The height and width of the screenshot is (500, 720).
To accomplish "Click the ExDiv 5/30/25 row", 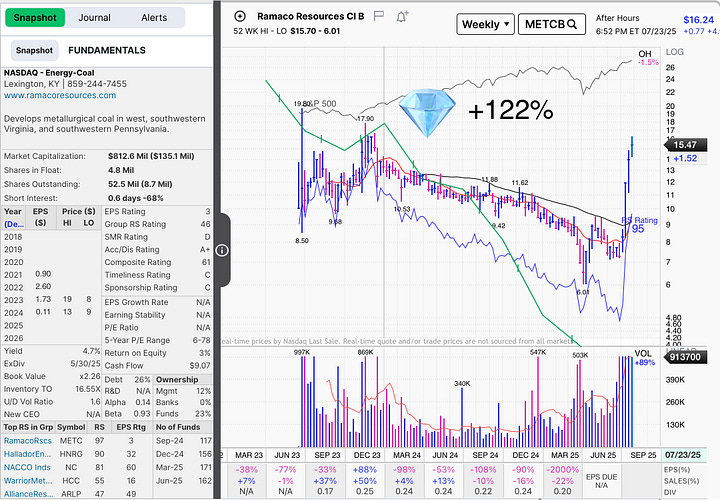I will tap(52, 364).
